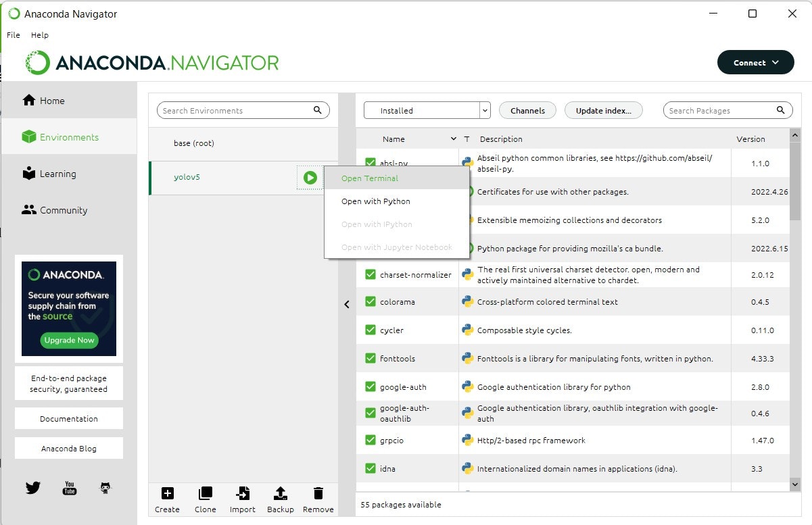Click the Name column sort chevron
Screen dimensions: 812x525
(453, 139)
